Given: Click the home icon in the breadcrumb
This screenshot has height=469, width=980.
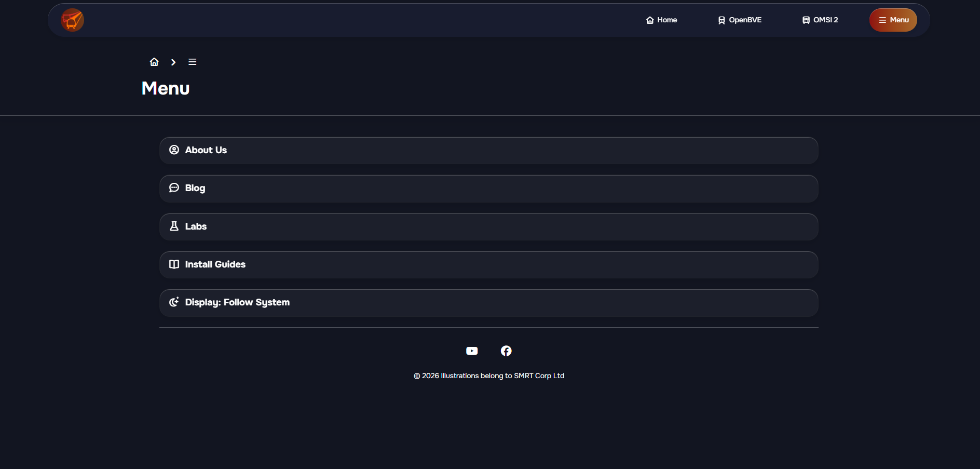Looking at the screenshot, I should click(154, 62).
